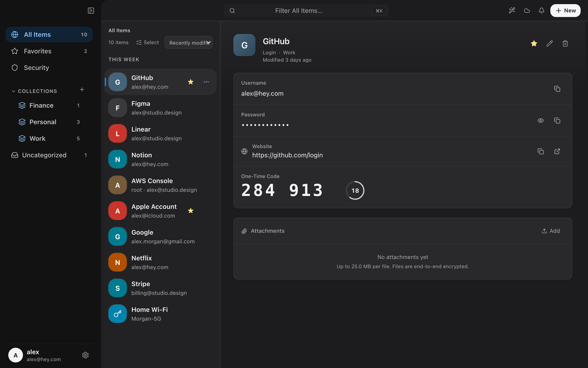Click Select to choose multiple items
Viewport: 588px width, 368px height.
[147, 43]
